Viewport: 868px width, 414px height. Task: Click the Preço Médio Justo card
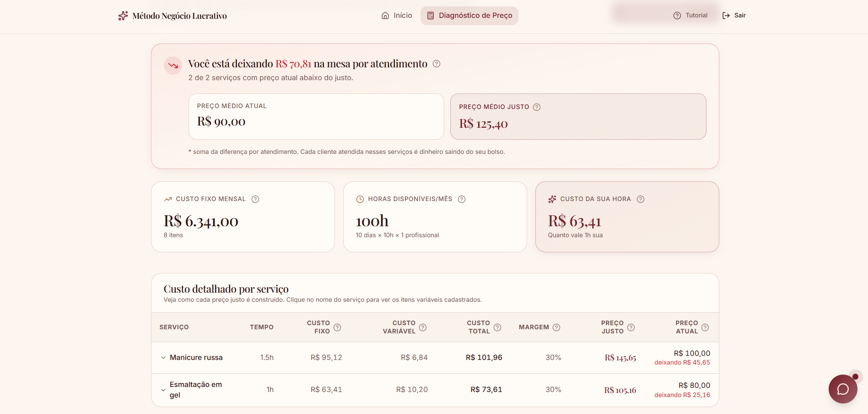click(578, 116)
